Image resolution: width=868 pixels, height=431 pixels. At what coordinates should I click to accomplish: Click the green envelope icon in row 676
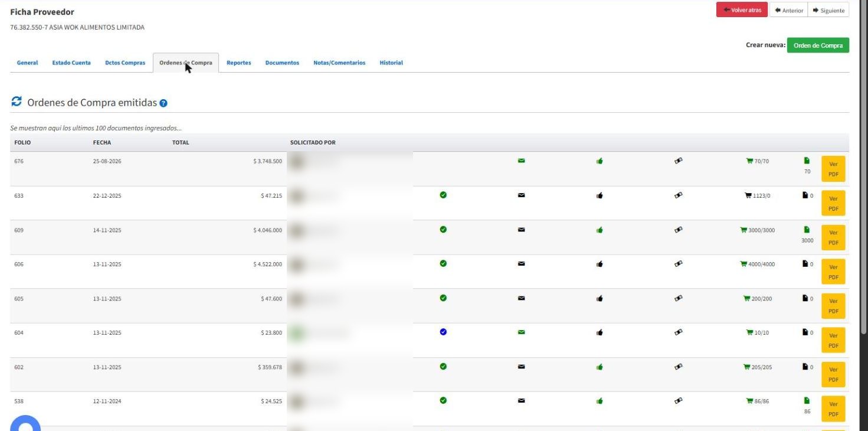click(522, 161)
